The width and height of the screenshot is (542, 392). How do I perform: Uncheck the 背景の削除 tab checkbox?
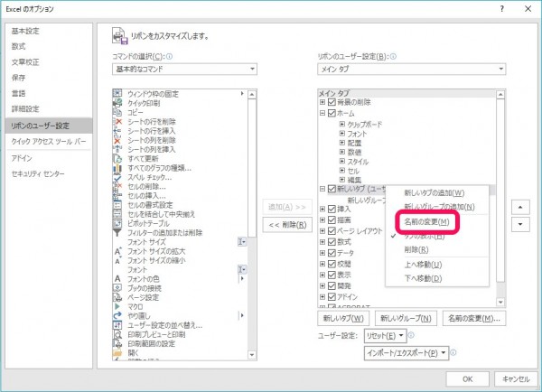[x=332, y=102]
